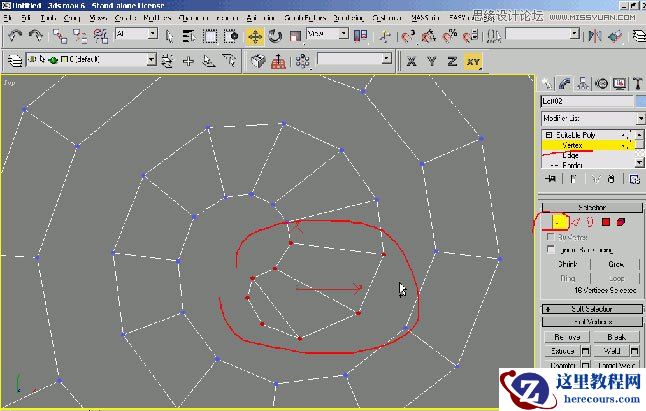Viewport: 646px width, 411px height.
Task: Click the layers stack icon on layer toolbar
Action: click(x=15, y=61)
